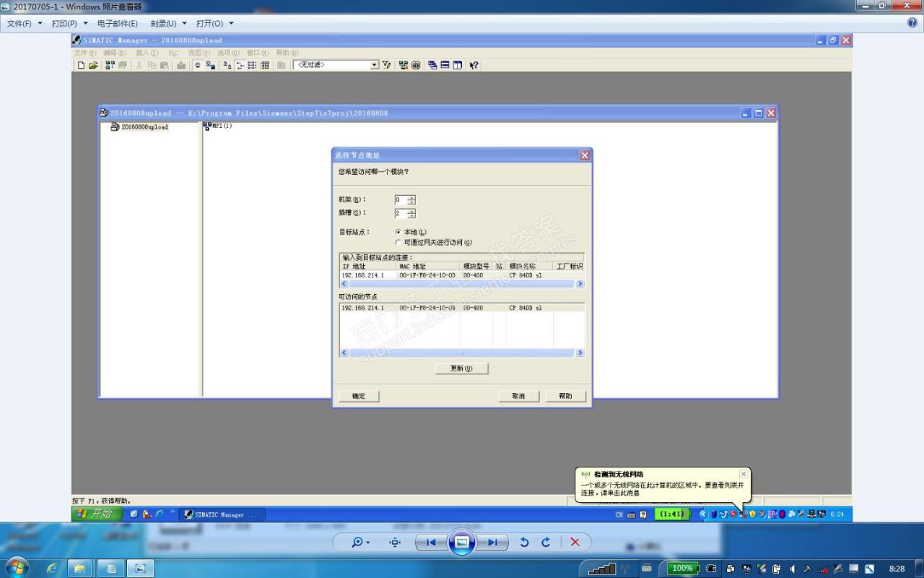Click the Tile Horizontally icon

click(x=445, y=65)
